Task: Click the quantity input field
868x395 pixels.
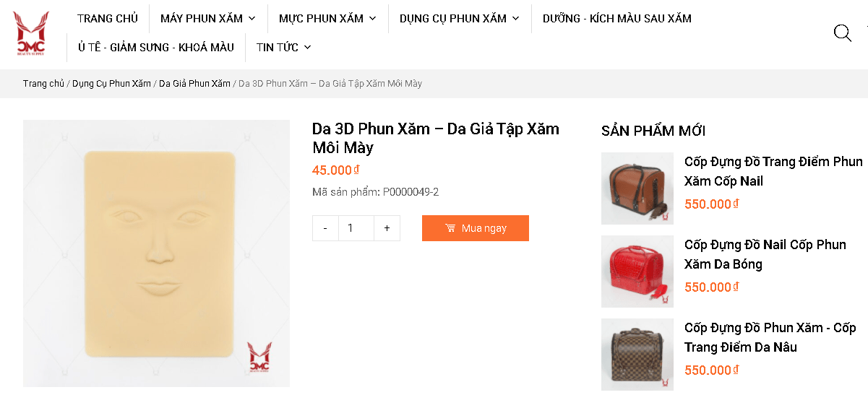Action: (356, 228)
